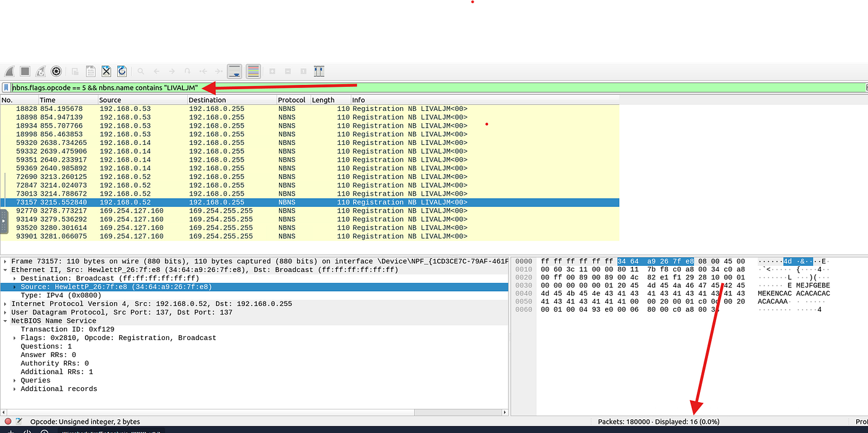
Task: Jump to the first packet icon
Action: pyautogui.click(x=203, y=71)
